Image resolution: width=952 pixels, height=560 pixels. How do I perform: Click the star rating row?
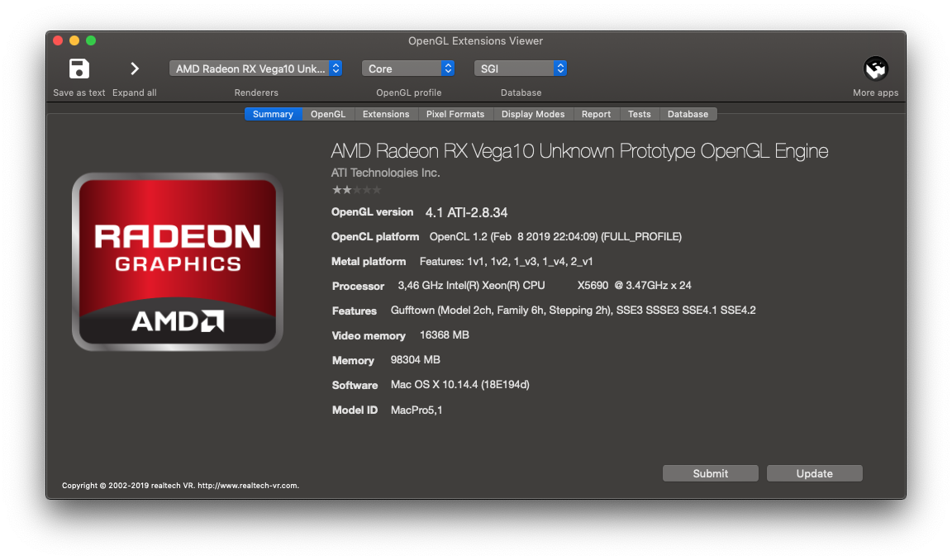pyautogui.click(x=356, y=190)
